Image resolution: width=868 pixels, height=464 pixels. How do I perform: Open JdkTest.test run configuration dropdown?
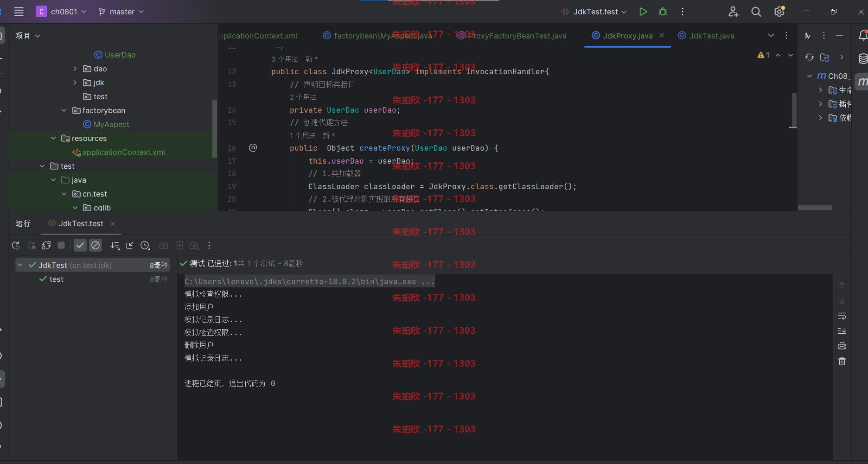(x=594, y=12)
